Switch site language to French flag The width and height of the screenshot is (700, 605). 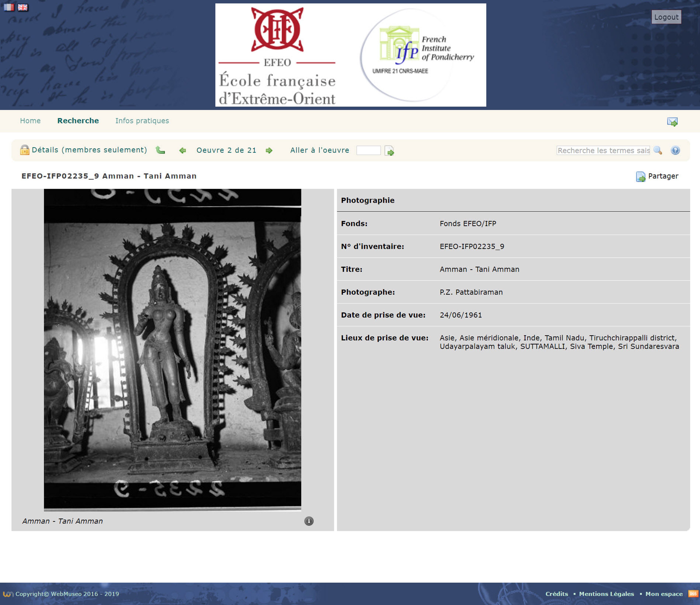(9, 7)
